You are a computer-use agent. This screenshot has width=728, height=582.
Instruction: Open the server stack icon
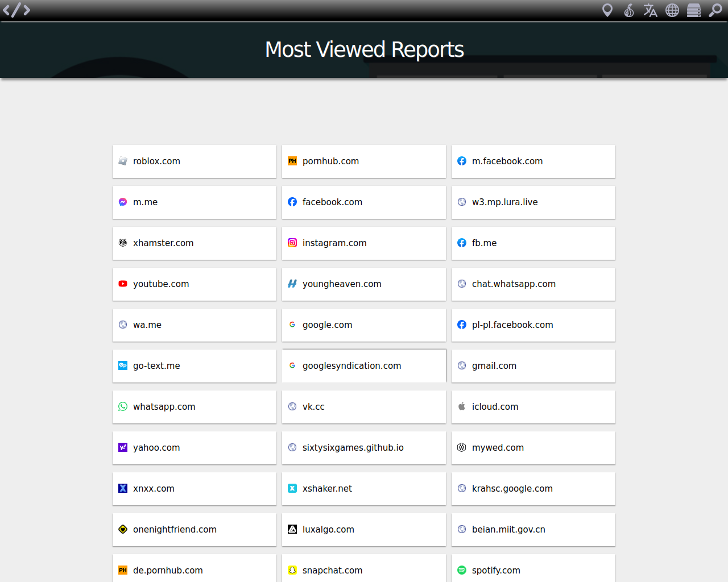(x=694, y=10)
